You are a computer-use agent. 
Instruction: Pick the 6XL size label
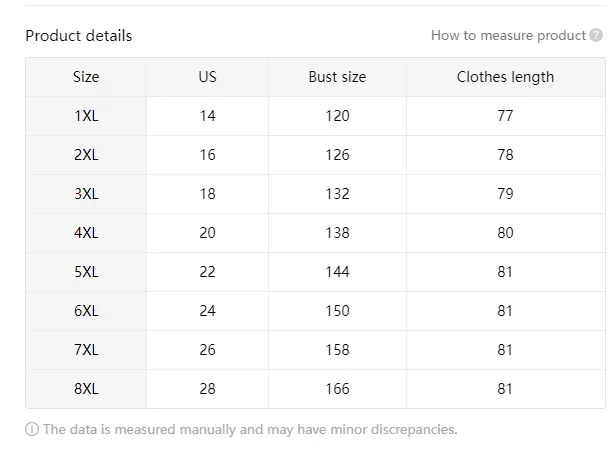[86, 311]
